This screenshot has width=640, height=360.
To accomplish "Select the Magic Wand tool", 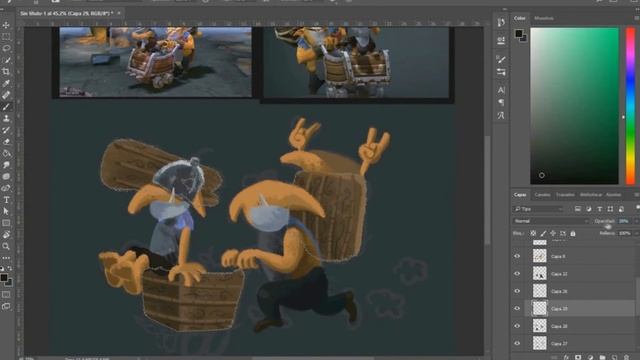I will [6, 60].
